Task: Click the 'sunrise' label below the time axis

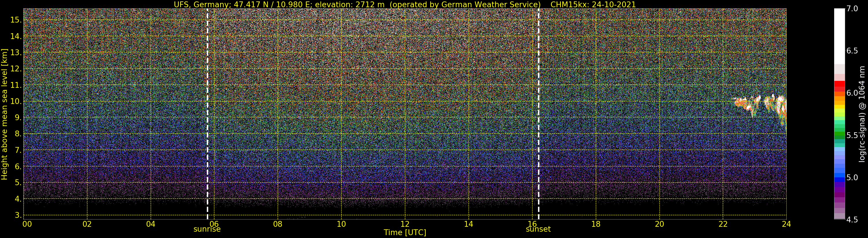Action: tap(207, 229)
